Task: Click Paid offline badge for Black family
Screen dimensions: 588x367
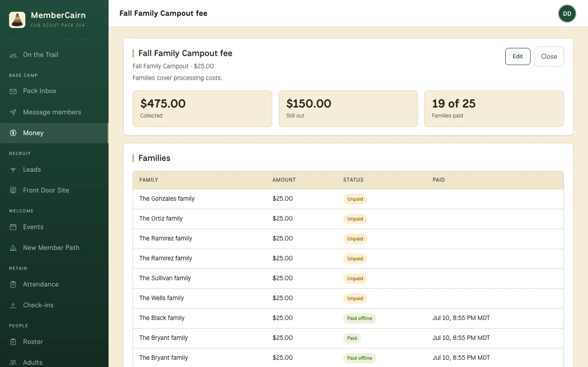Action: click(x=360, y=318)
